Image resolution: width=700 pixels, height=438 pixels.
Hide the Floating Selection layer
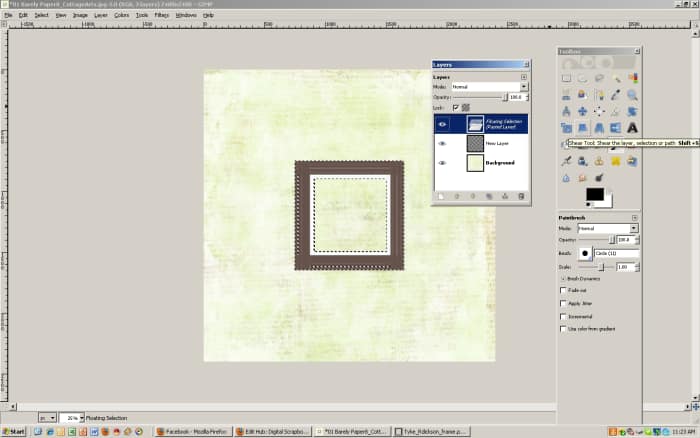[x=442, y=124]
